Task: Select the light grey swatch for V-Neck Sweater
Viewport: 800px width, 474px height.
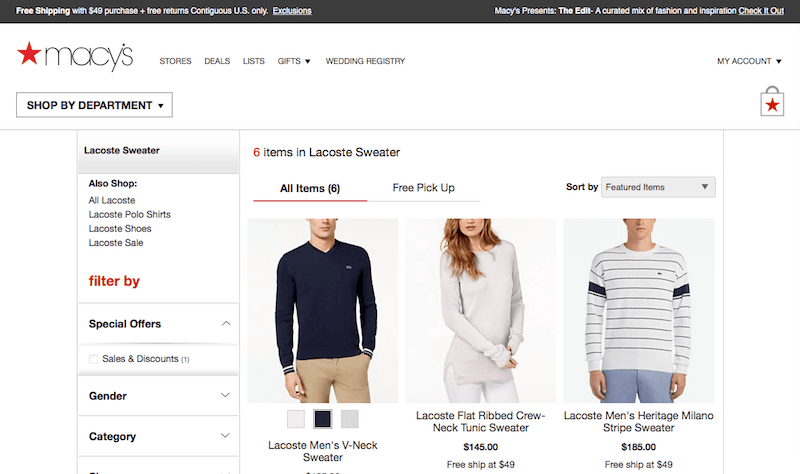Action: (x=349, y=419)
